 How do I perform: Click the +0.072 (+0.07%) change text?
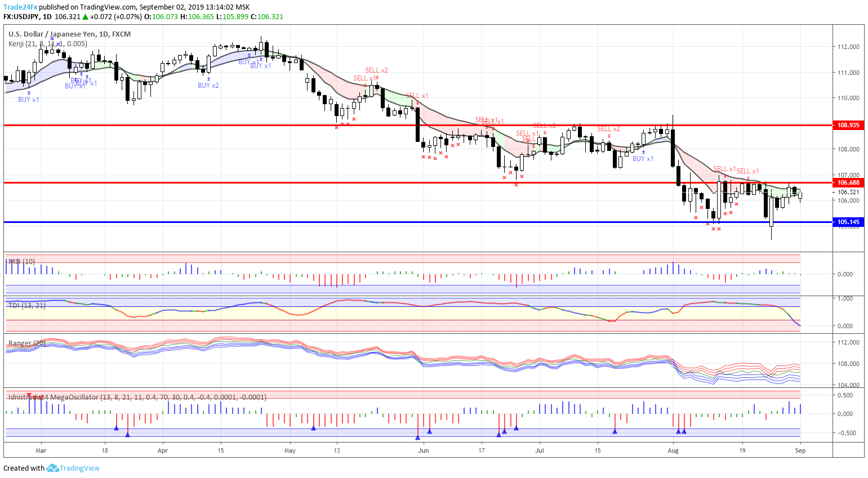(x=116, y=17)
